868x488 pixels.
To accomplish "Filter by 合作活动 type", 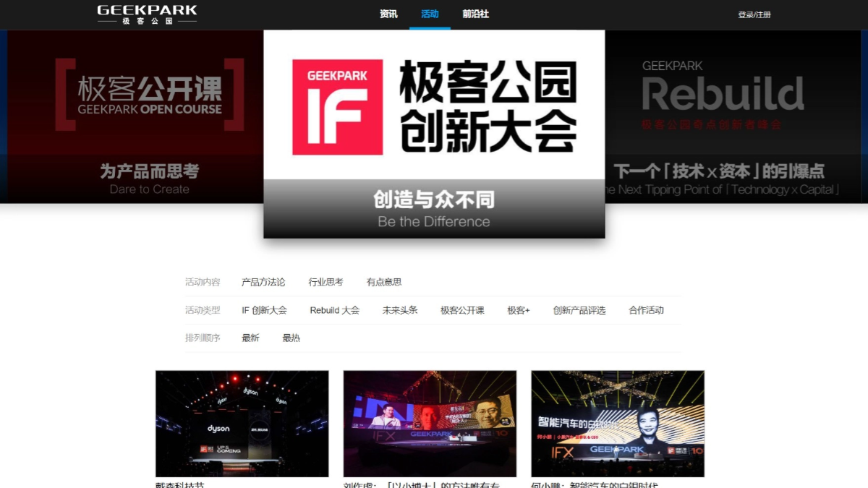I will click(646, 310).
